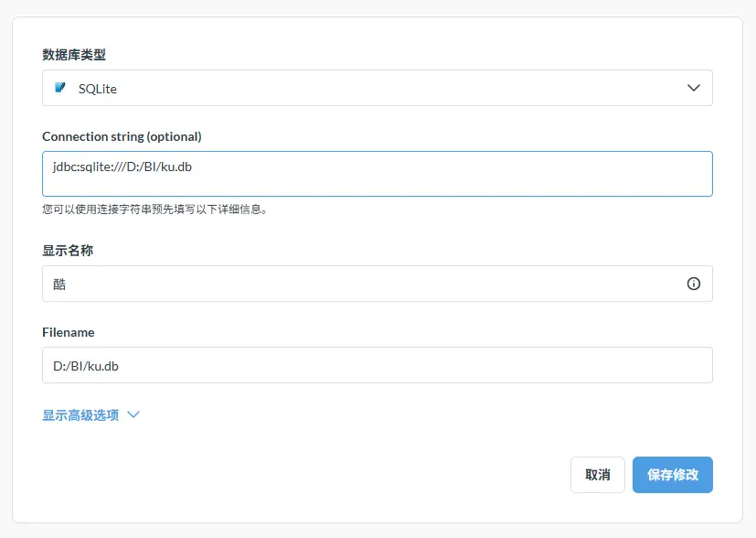This screenshot has height=538, width=756.
Task: Click the info icon in 显示名称 field
Action: 693,284
